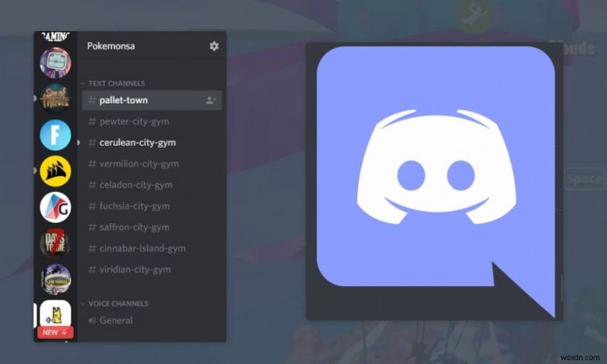Click the hash icon beside pallet-town
Viewport: 607px width, 364px height.
tap(92, 101)
